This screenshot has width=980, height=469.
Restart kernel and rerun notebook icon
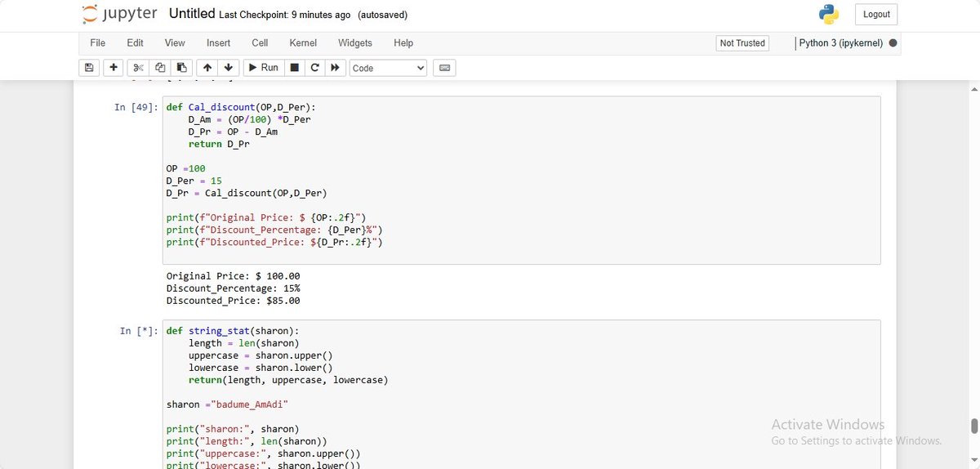[335, 68]
